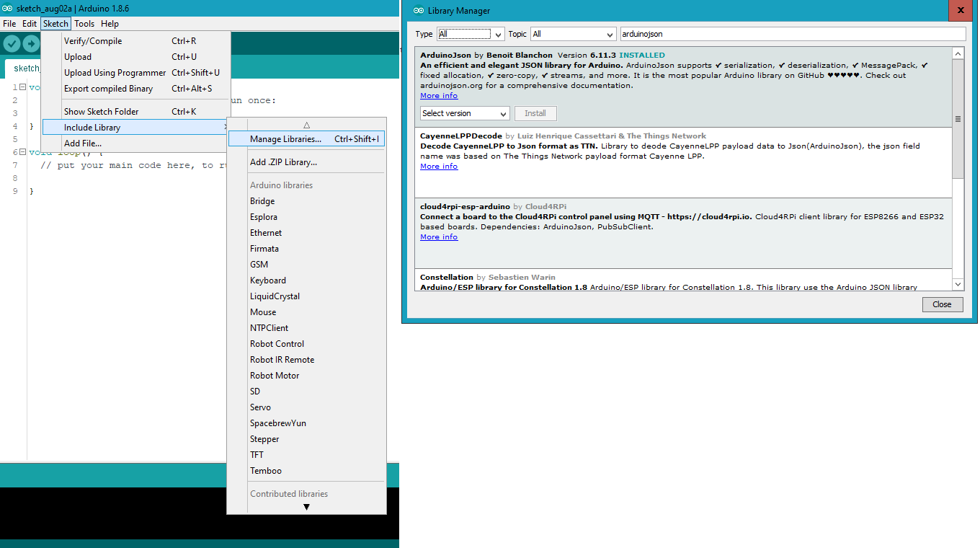Select the cloud4rpi-esp-arduino library entry title
The width and height of the screenshot is (980, 548).
pyautogui.click(x=465, y=206)
